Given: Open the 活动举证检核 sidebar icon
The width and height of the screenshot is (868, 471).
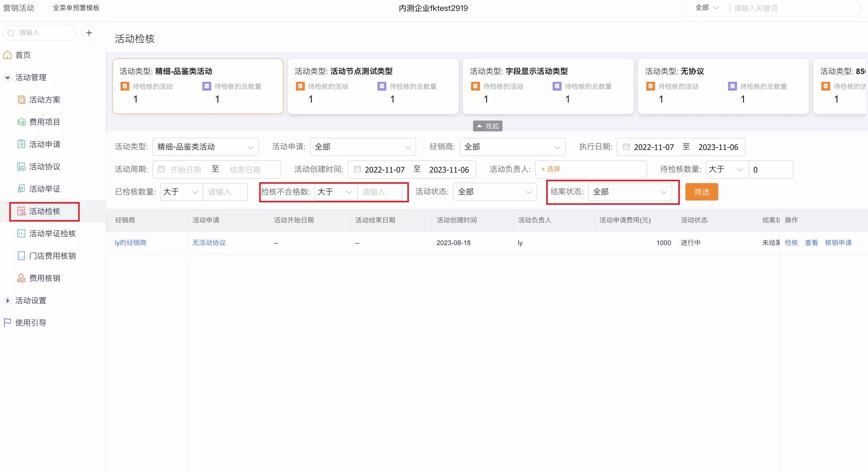Looking at the screenshot, I should pyautogui.click(x=21, y=233).
